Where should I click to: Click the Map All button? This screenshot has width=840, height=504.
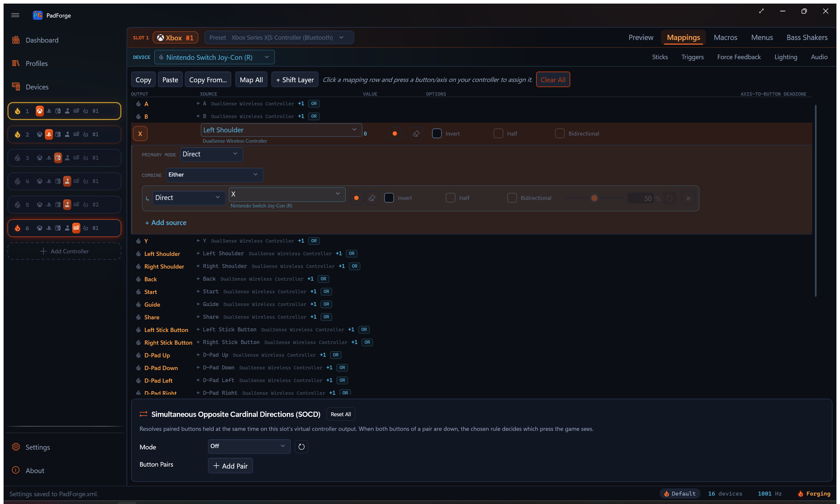point(251,80)
